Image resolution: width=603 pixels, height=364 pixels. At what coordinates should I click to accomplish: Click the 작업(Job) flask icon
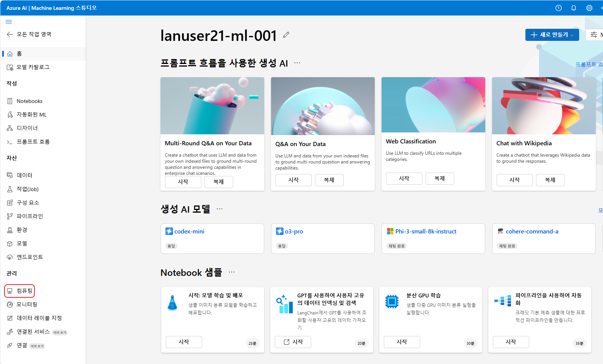tap(10, 189)
